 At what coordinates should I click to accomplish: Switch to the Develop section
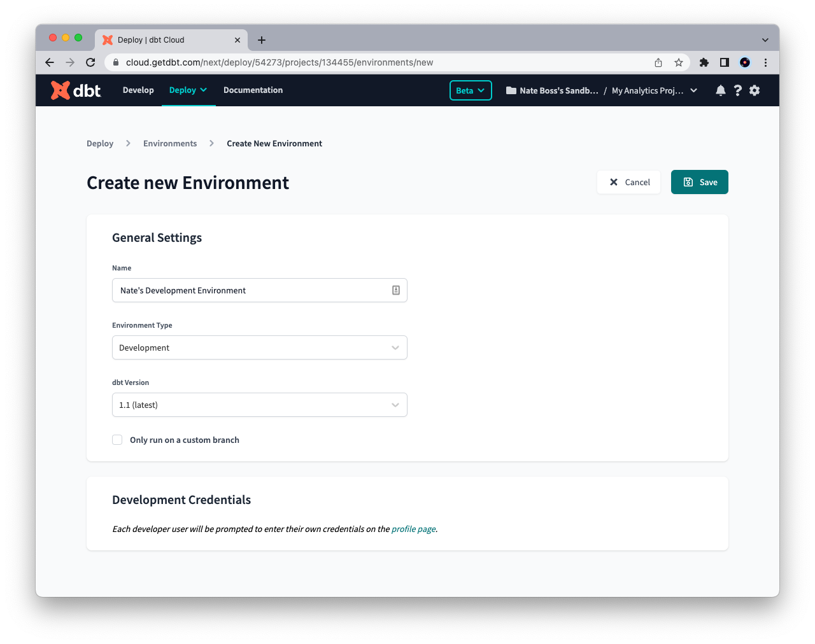coord(138,90)
